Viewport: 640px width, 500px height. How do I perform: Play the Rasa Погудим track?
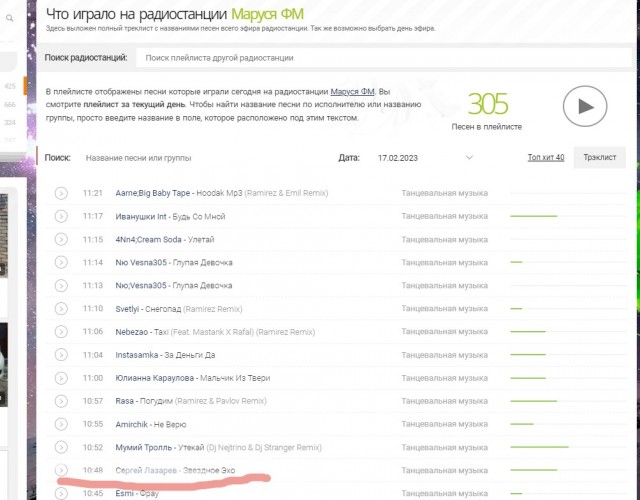61,401
